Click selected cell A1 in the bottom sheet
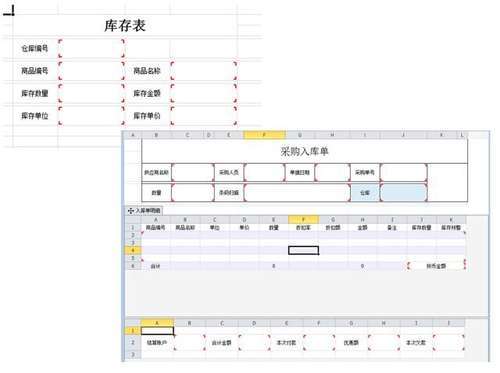 click(x=157, y=331)
